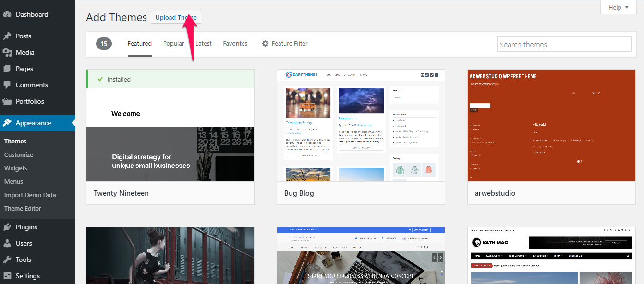Viewport: 644px width, 284px height.
Task: Open the Dashboard menu label
Action: tap(32, 14)
